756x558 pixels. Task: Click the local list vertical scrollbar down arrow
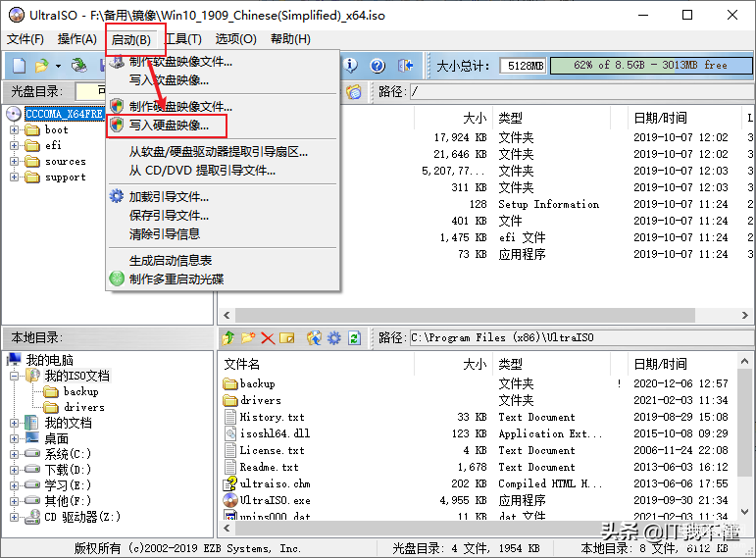744,512
